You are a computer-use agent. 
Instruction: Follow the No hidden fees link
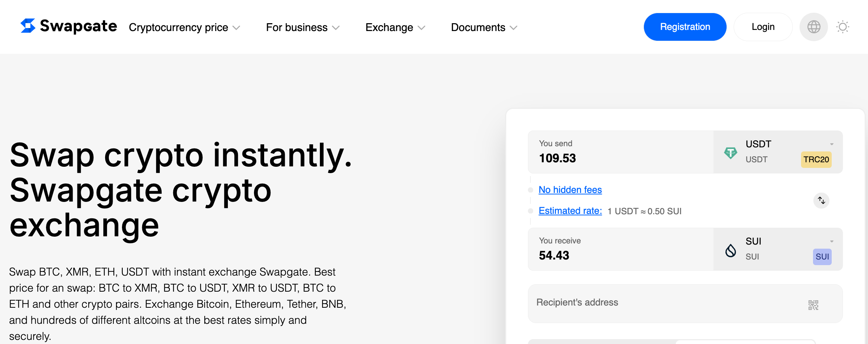(570, 190)
